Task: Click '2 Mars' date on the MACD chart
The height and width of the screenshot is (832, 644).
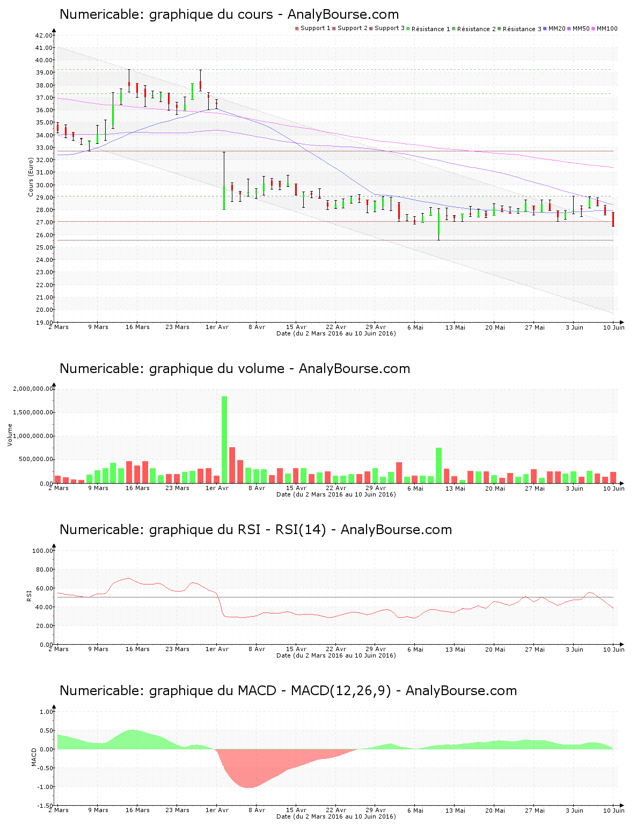Action: (x=58, y=810)
